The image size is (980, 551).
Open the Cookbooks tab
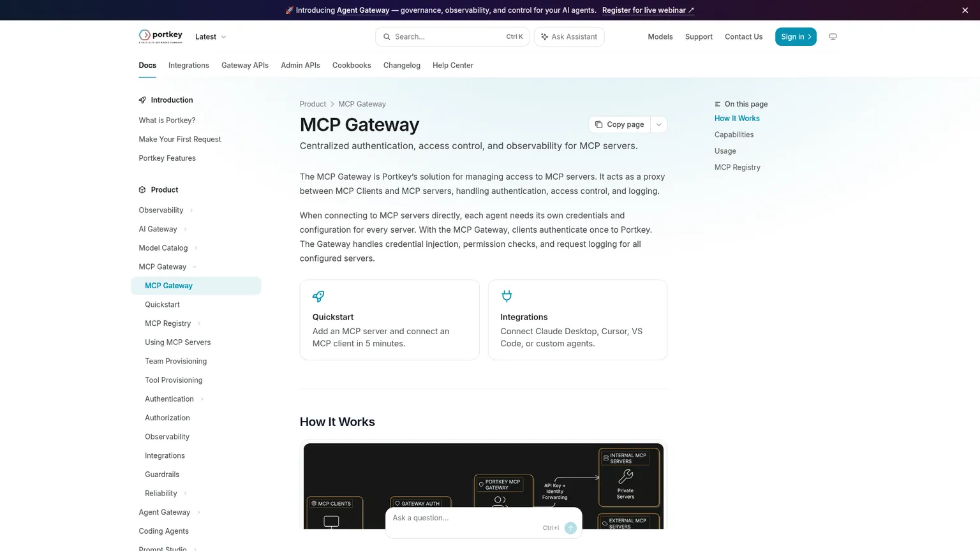[352, 65]
